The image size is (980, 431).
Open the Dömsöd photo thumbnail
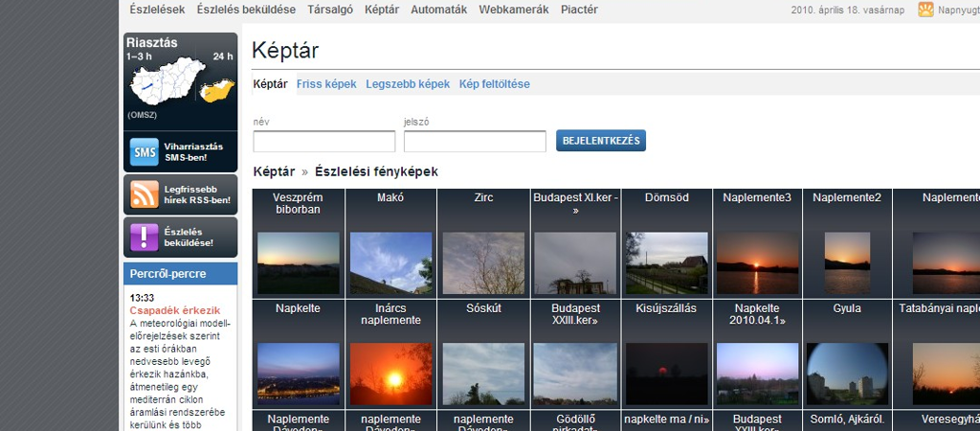click(667, 262)
